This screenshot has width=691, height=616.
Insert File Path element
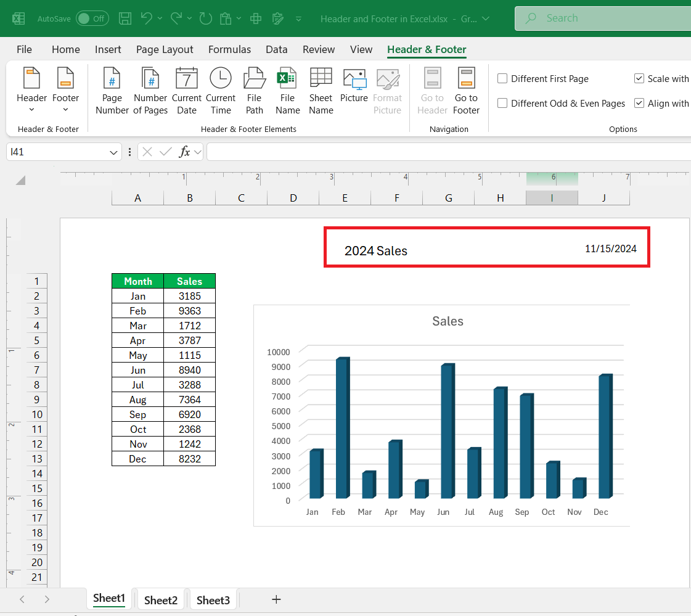255,91
